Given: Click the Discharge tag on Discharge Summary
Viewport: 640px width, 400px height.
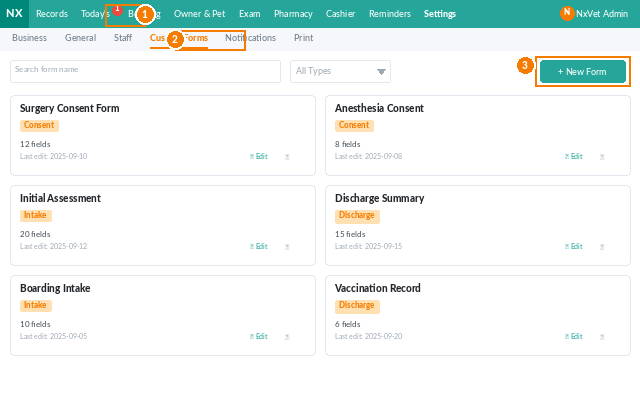Looking at the screenshot, I should click(x=357, y=216).
